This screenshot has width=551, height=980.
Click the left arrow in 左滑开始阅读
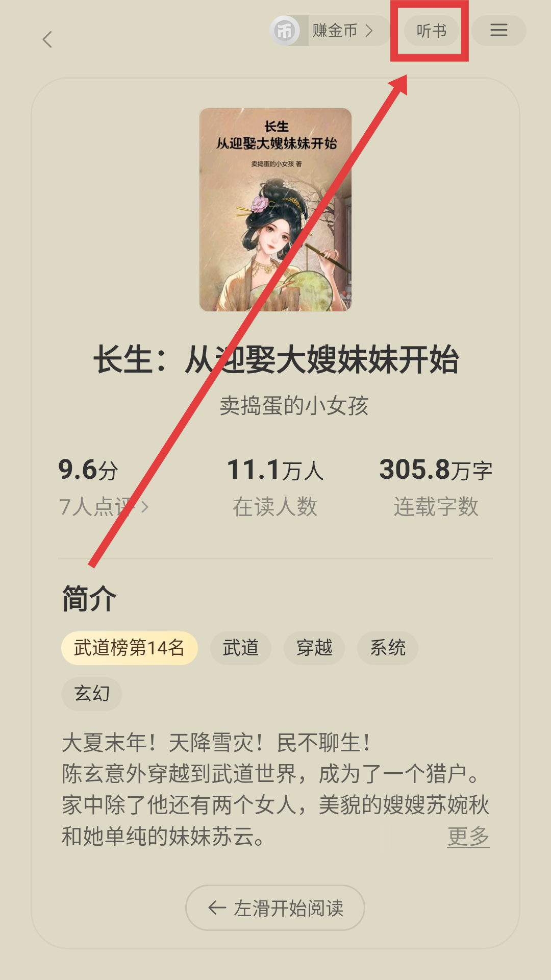click(x=217, y=908)
